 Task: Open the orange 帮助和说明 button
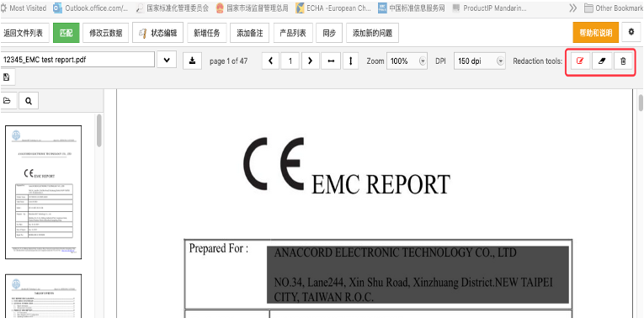click(x=595, y=33)
